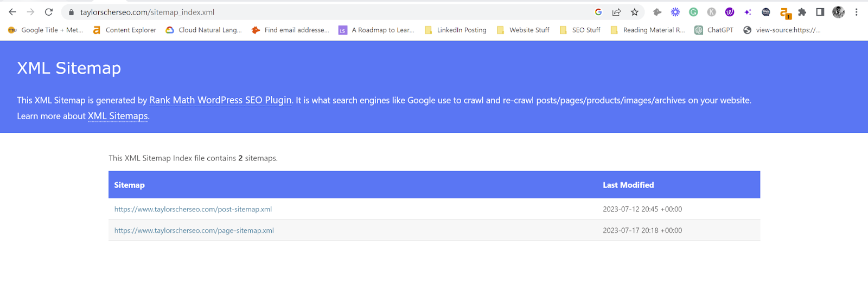Follow the Rank Math WordPress SEO Plugin link
Screen dimensions: 868x305
pos(220,100)
